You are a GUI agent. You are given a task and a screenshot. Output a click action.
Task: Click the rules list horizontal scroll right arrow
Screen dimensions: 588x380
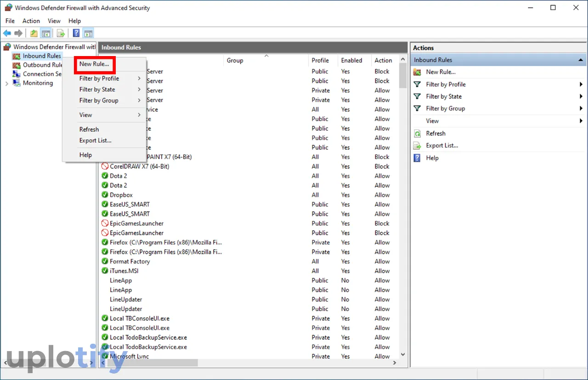tap(395, 363)
